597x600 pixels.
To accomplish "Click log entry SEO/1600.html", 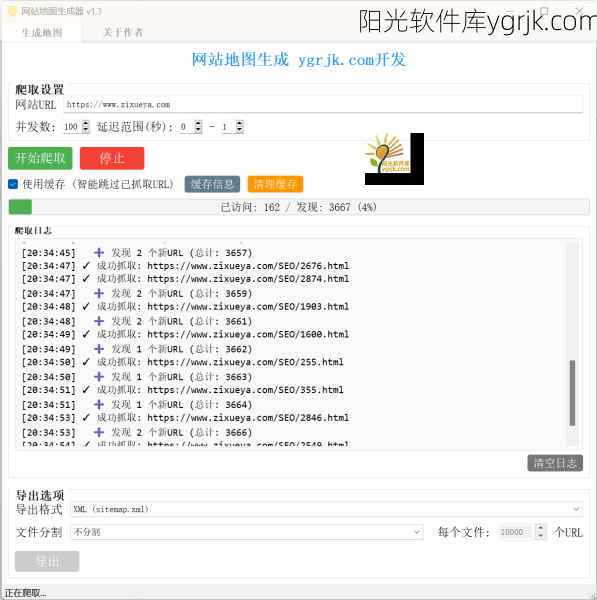I will pyautogui.click(x=185, y=334).
